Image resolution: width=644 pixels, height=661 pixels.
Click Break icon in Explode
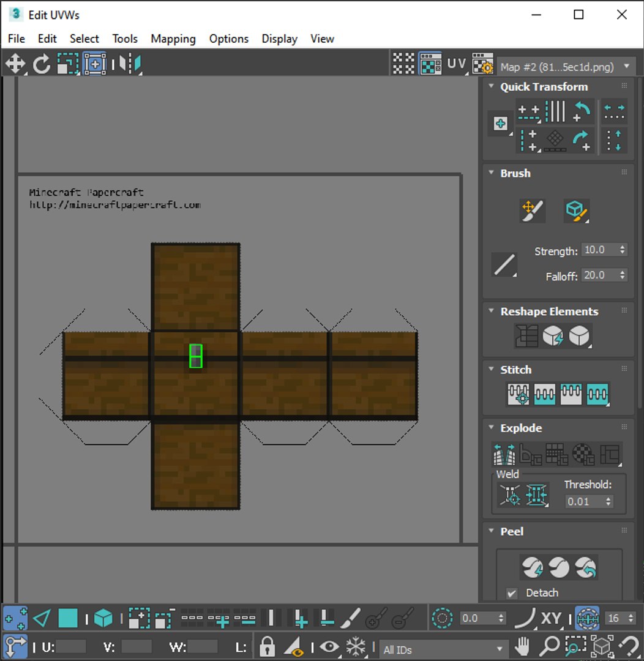504,454
